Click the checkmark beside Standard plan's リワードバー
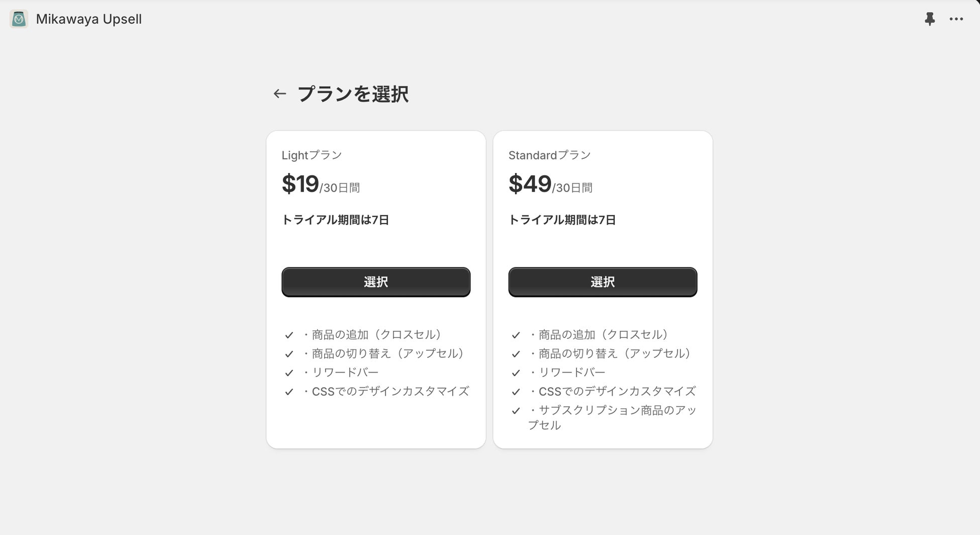Viewport: 980px width, 535px height. pyautogui.click(x=516, y=373)
